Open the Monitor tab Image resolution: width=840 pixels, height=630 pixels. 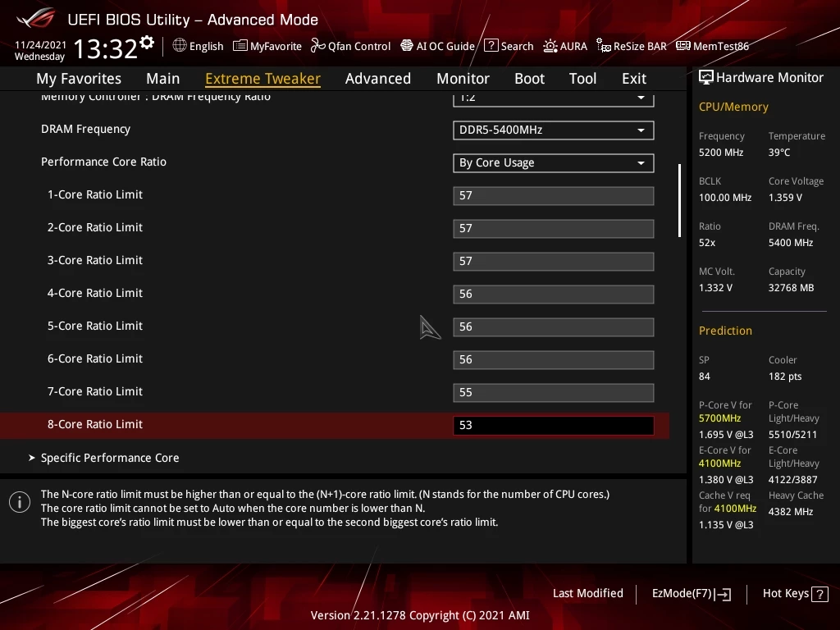pyautogui.click(x=463, y=79)
